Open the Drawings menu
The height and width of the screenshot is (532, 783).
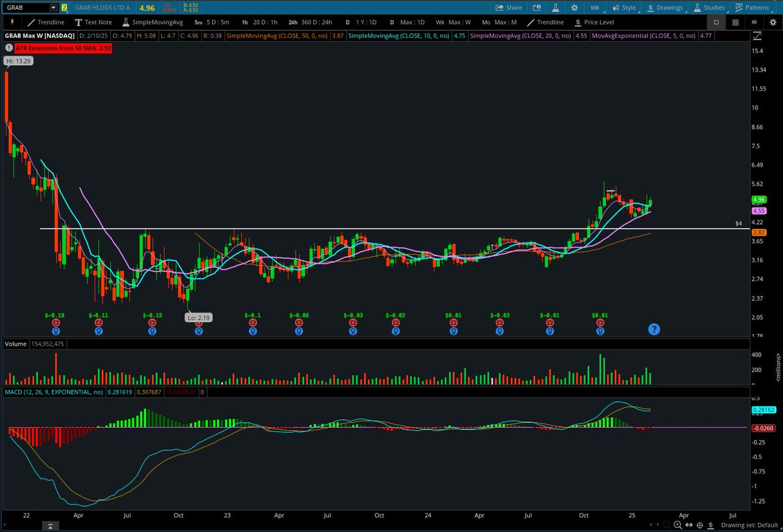pyautogui.click(x=666, y=8)
